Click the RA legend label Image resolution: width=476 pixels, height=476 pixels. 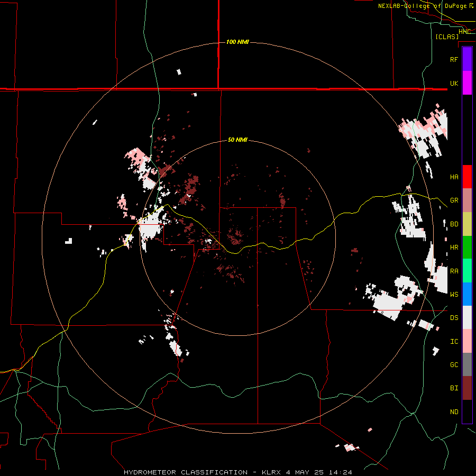454,271
